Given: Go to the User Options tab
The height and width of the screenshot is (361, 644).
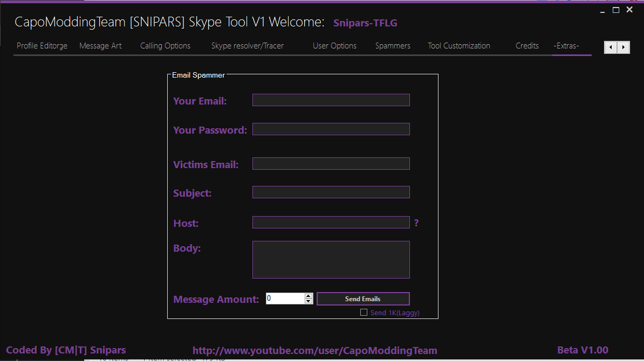Looking at the screenshot, I should [x=335, y=46].
